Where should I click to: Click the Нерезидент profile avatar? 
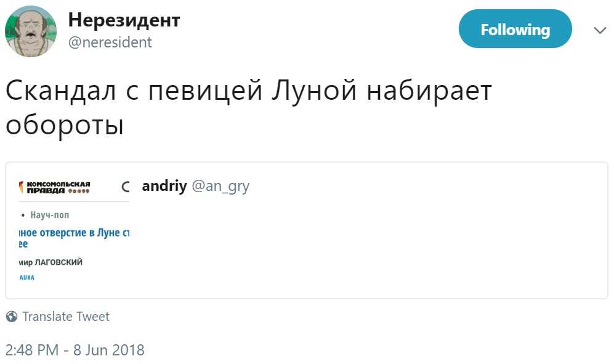tap(31, 31)
